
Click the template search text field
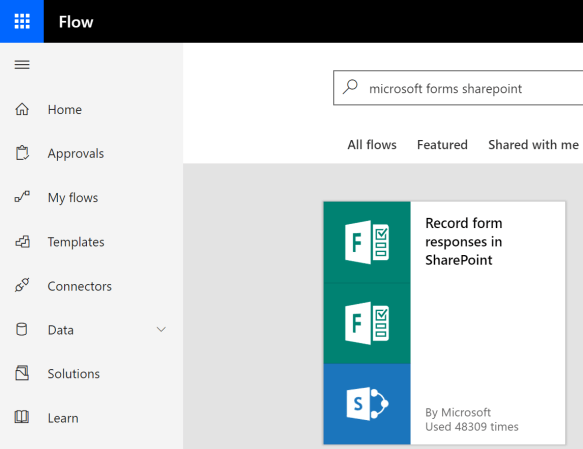458,88
